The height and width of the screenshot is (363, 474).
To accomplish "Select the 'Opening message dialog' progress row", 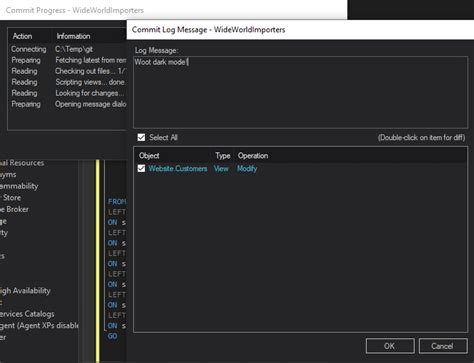I will coord(68,104).
